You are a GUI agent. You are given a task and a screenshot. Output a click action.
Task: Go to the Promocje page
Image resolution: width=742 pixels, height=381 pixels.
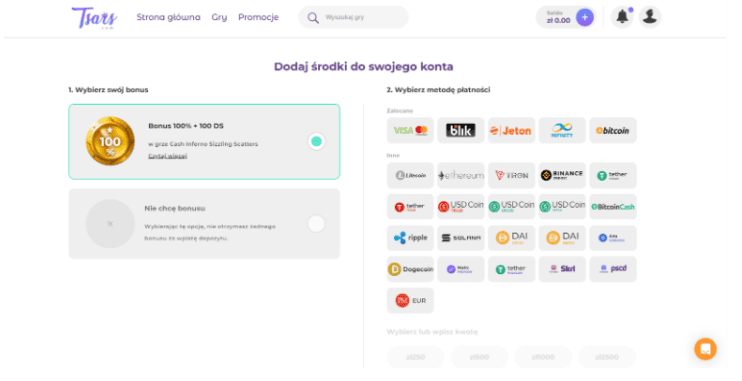click(258, 17)
